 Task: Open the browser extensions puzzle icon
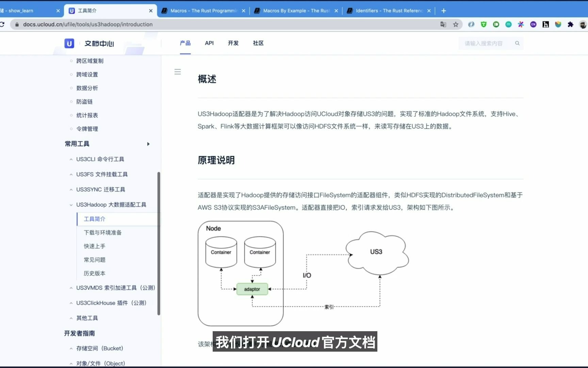(570, 25)
